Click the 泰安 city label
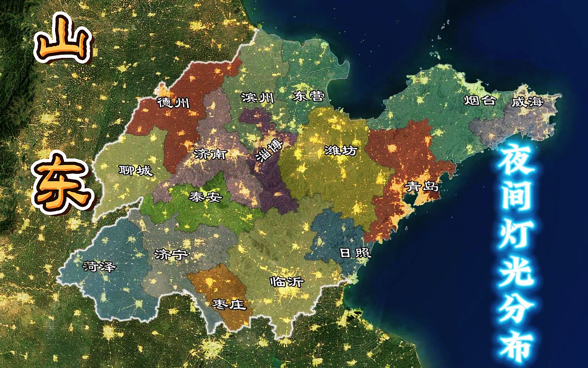 pos(206,197)
